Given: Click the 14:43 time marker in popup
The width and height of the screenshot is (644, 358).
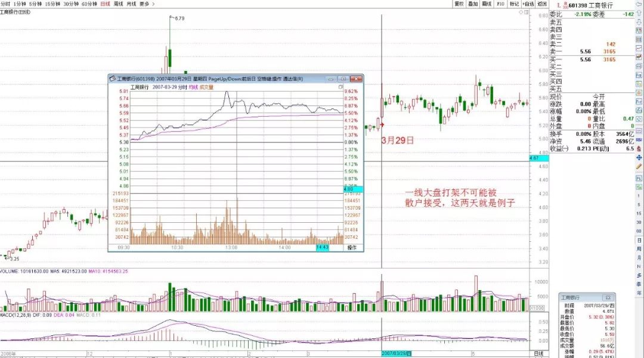Looking at the screenshot, I should [x=323, y=248].
